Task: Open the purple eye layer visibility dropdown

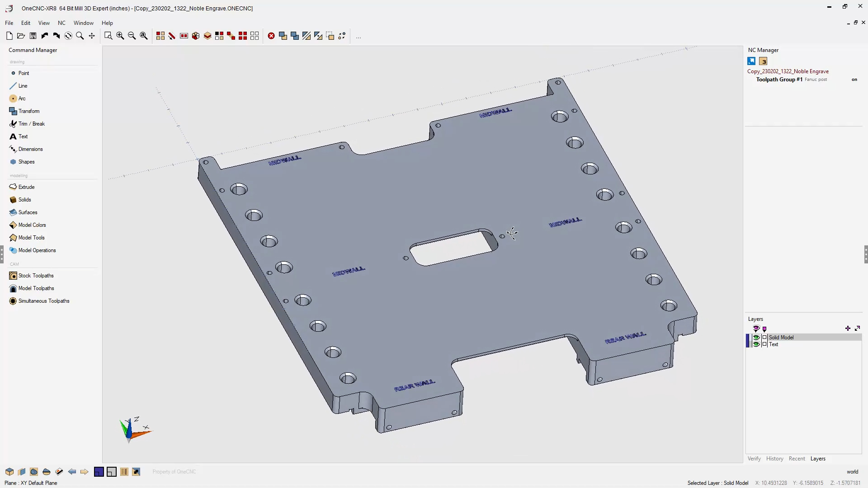Action: point(756,329)
